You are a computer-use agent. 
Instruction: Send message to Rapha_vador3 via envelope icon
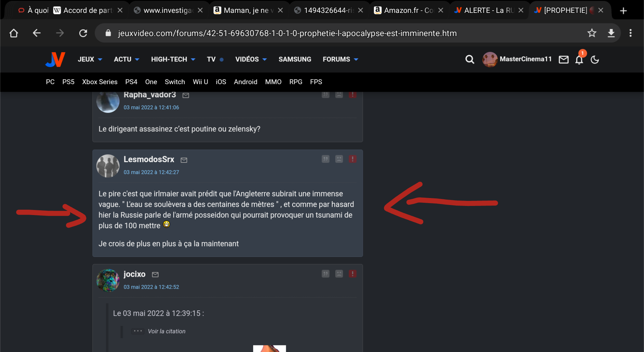(186, 95)
